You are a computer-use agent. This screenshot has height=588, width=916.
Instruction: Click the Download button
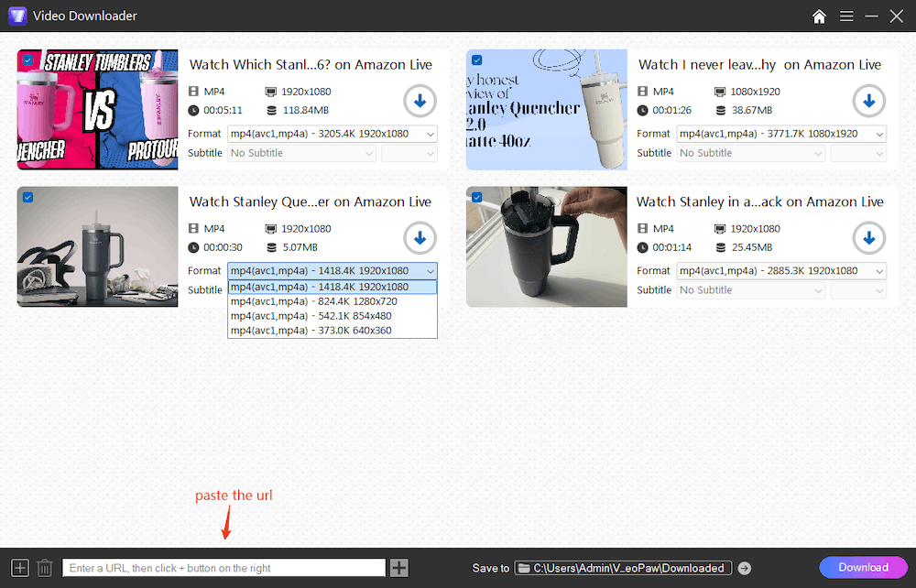[x=863, y=568]
